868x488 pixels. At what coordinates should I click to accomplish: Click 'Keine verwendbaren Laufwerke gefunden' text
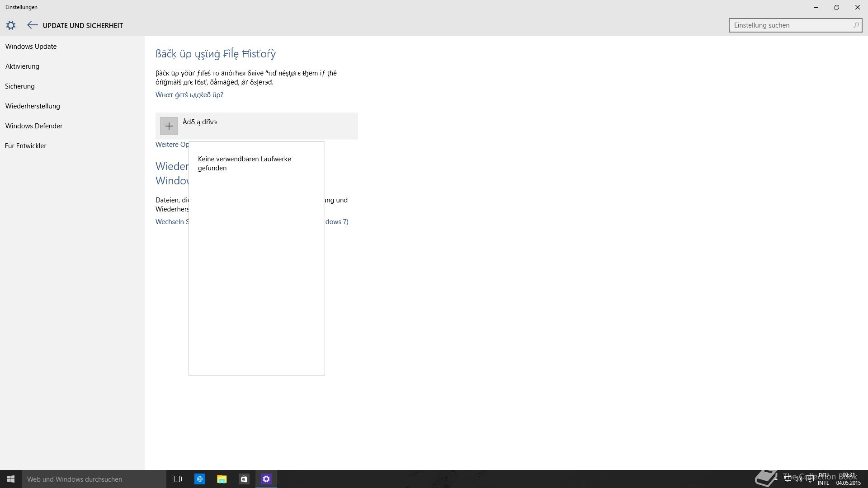[x=245, y=164]
